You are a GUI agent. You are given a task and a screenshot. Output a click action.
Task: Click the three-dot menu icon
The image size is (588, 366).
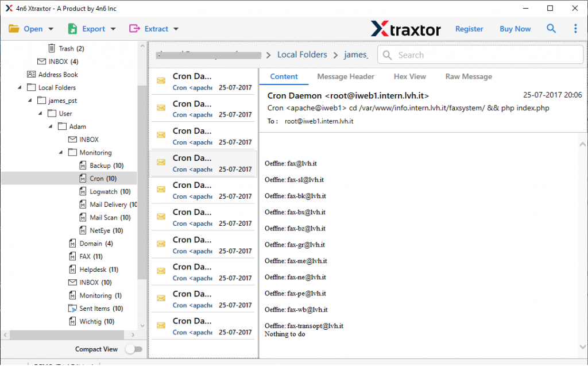pos(575,28)
